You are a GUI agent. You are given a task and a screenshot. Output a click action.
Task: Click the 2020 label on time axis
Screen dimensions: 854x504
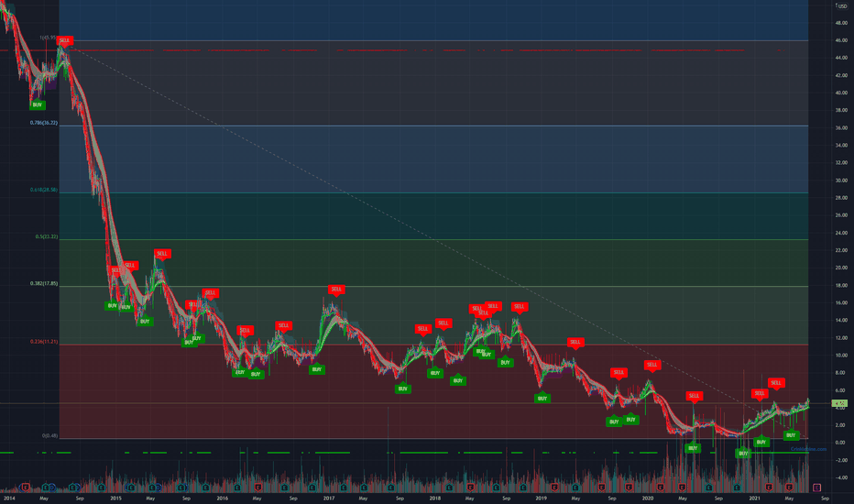pos(648,498)
